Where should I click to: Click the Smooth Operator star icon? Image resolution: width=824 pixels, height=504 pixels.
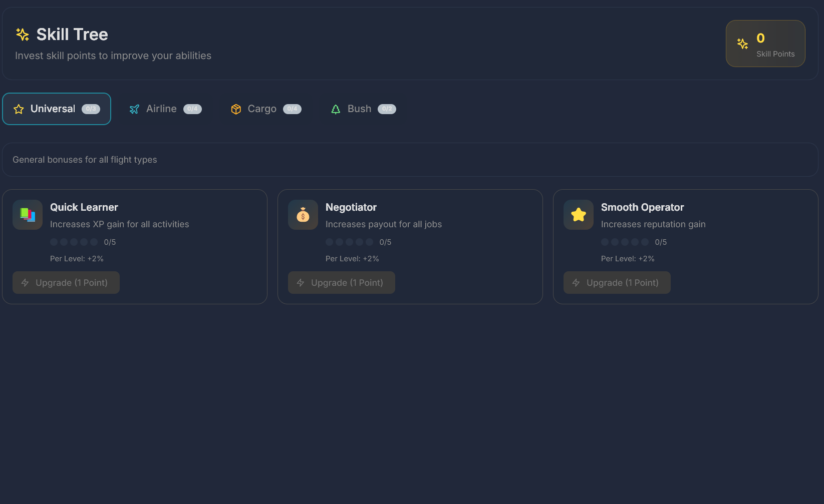click(579, 215)
